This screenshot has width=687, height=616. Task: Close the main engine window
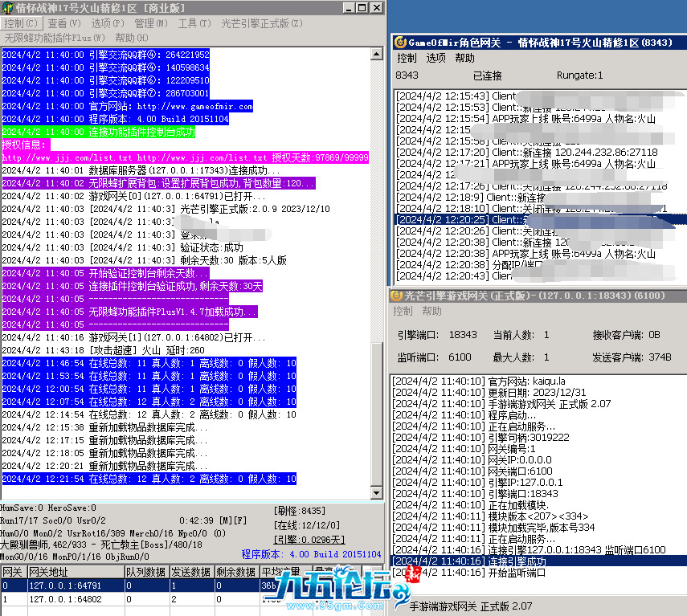(376, 7)
